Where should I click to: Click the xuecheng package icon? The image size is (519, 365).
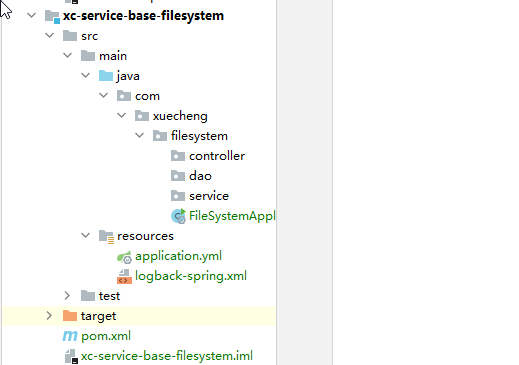pyautogui.click(x=142, y=116)
